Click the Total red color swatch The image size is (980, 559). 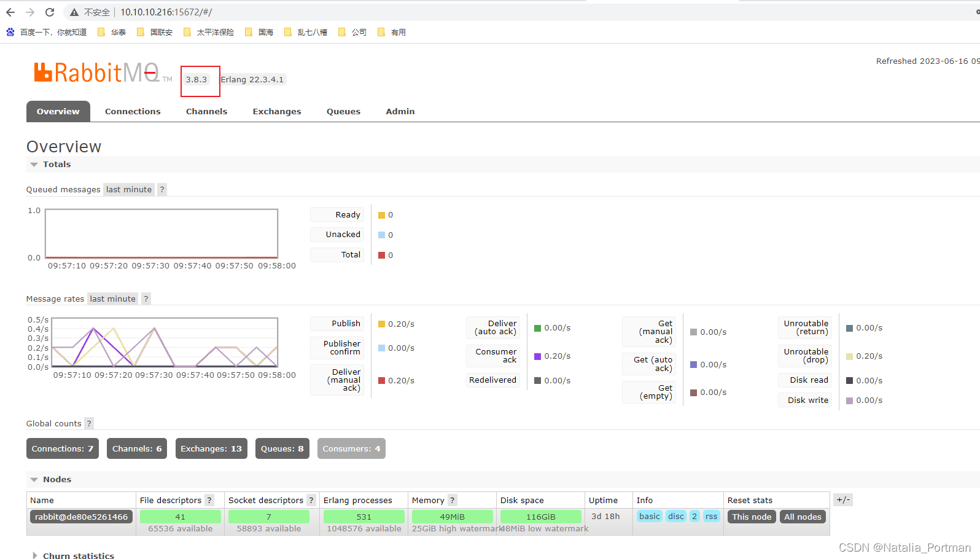[381, 256]
